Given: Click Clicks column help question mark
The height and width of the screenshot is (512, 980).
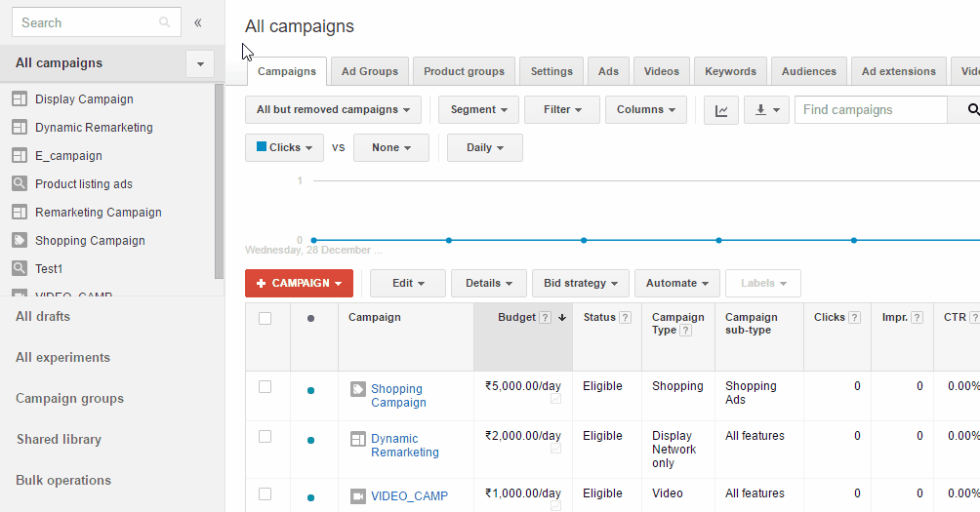Looking at the screenshot, I should point(854,317).
